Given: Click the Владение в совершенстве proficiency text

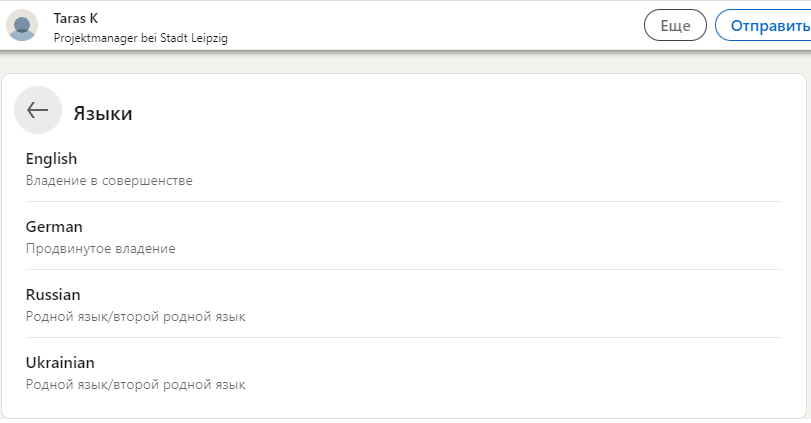Looking at the screenshot, I should [109, 180].
